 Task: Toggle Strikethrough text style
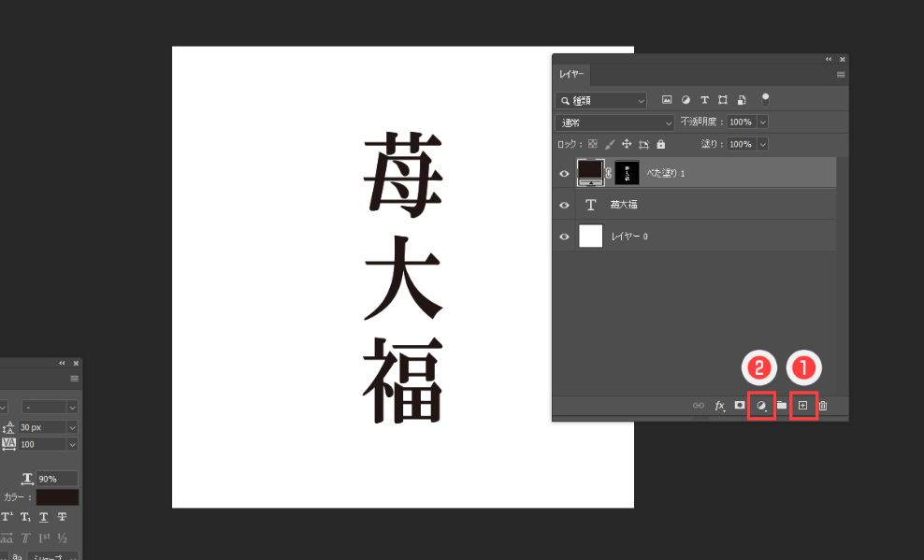click(x=62, y=517)
